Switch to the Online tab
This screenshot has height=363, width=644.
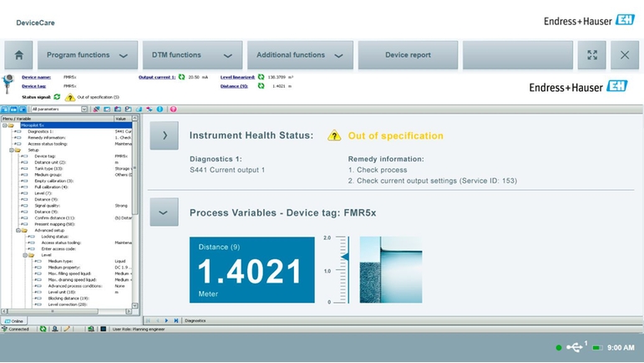pyautogui.click(x=14, y=321)
